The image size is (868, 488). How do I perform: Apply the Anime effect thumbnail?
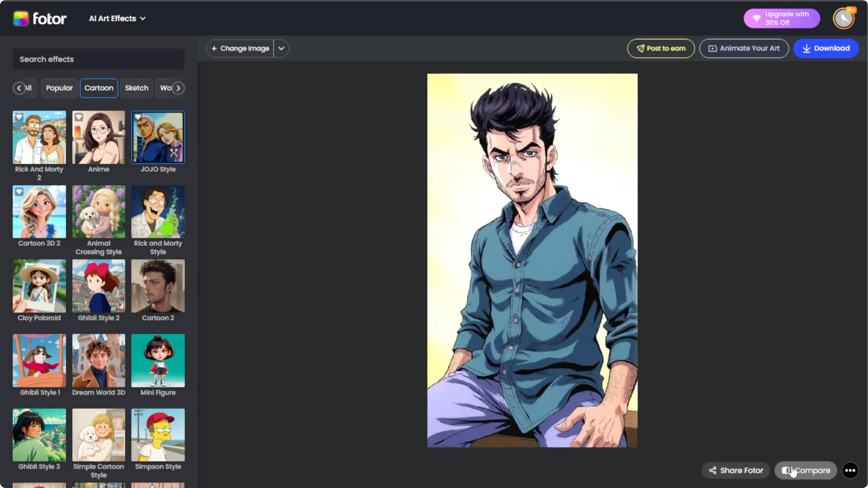99,137
